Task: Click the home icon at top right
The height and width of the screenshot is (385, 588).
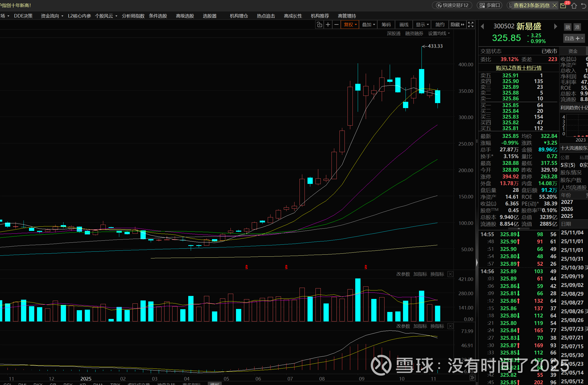Action: 574,6
